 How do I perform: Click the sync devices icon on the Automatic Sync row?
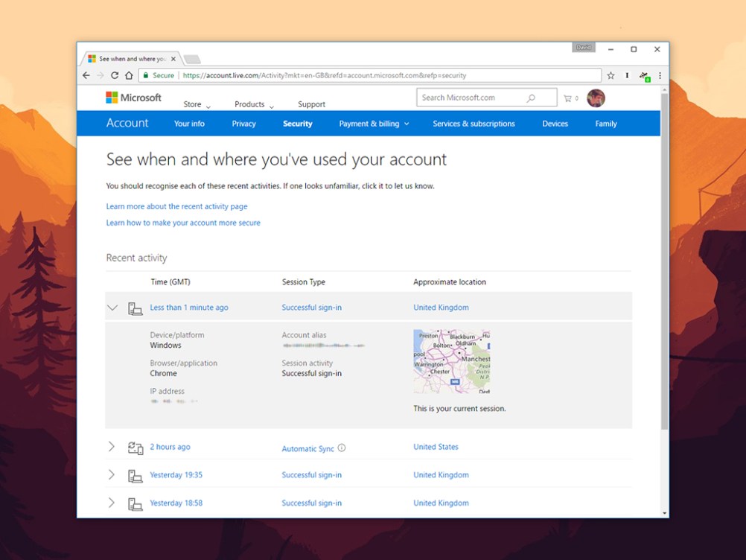pyautogui.click(x=136, y=447)
